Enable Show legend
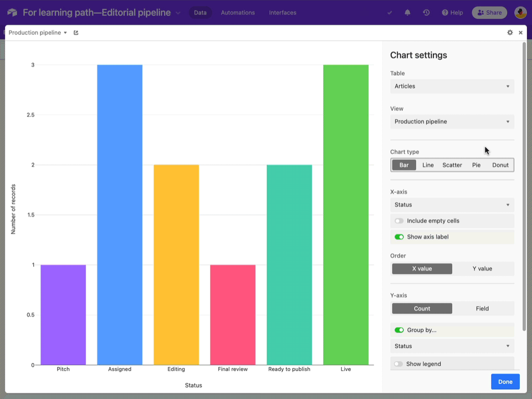 399,364
